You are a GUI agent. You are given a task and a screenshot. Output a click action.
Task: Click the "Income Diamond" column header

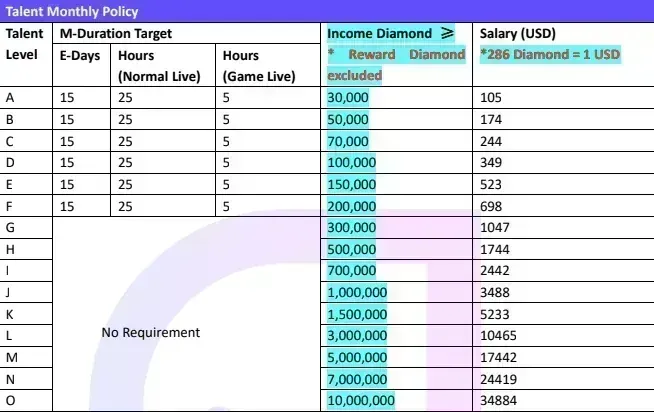(380, 34)
